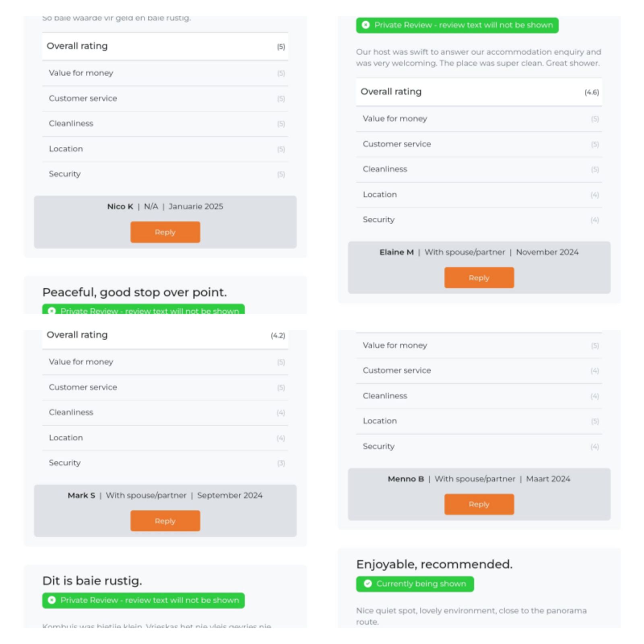Viewport: 644px width, 644px height.
Task: Click reviewer name Nico K
Action: 120,206
